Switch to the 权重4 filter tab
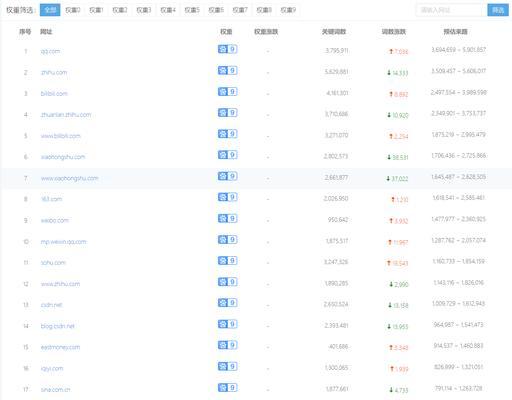Viewport: 512px width, 400px height. pyautogui.click(x=168, y=10)
